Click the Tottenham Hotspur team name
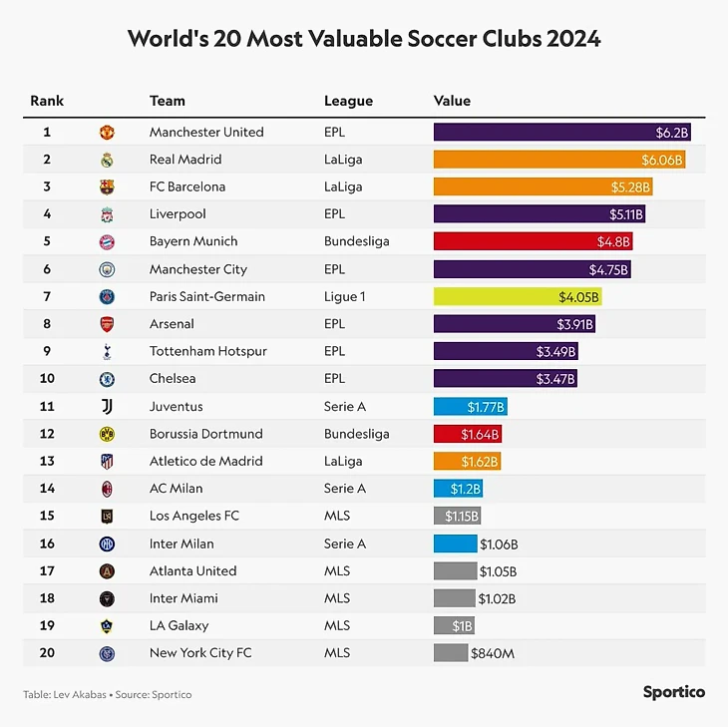This screenshot has width=728, height=727. click(x=207, y=351)
